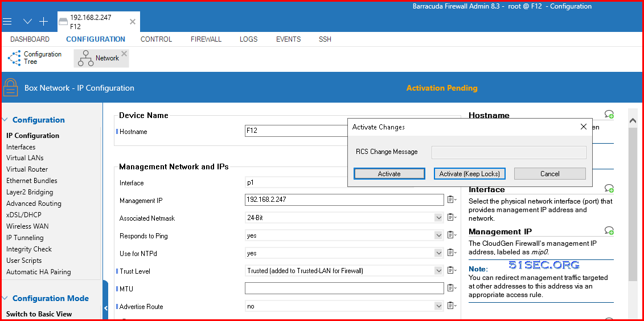Image resolution: width=644 pixels, height=321 pixels.
Task: Collapse the left sidebar with arrow handle
Action: point(105,308)
